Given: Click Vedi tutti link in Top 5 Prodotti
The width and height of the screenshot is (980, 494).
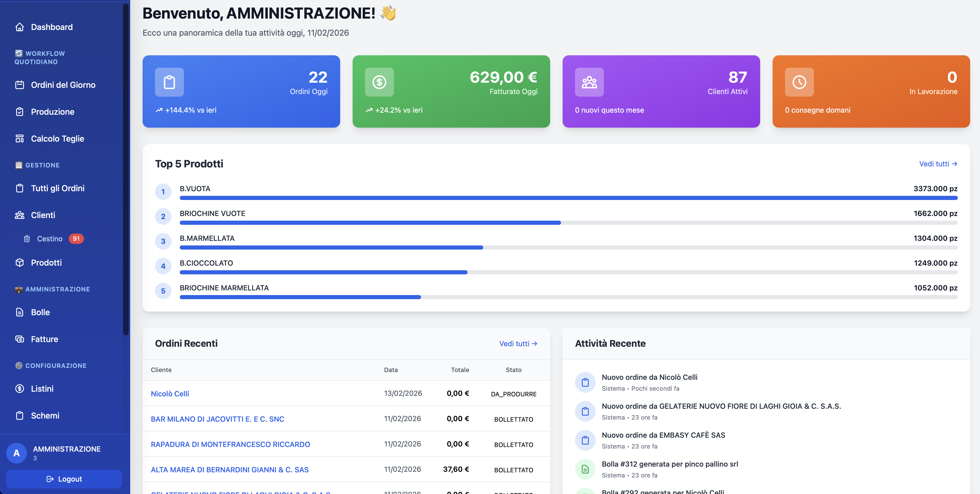Looking at the screenshot, I should click(938, 164).
